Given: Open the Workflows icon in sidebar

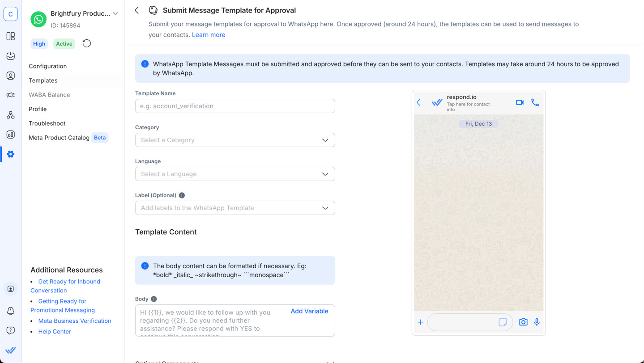Looking at the screenshot, I should [11, 115].
